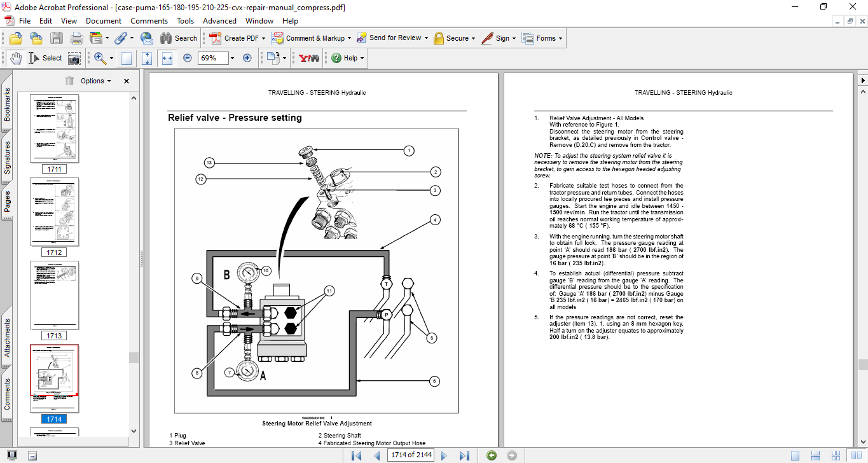This screenshot has width=868, height=463.
Task: Open the Options dropdown in Pages panel
Action: (95, 81)
